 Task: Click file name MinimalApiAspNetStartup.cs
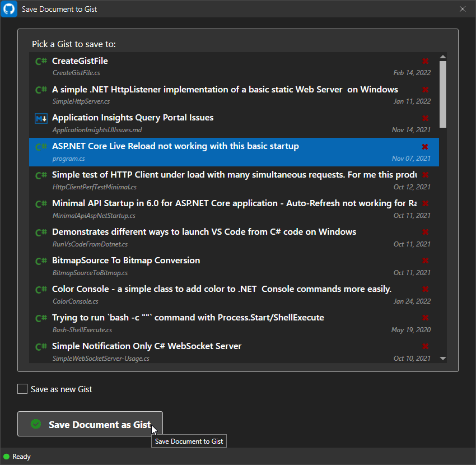[94, 216]
